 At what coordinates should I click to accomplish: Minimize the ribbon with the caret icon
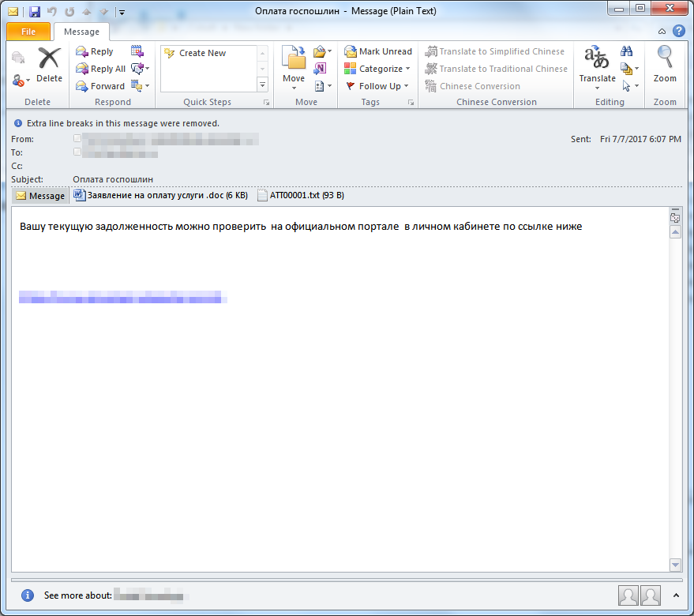pyautogui.click(x=662, y=31)
